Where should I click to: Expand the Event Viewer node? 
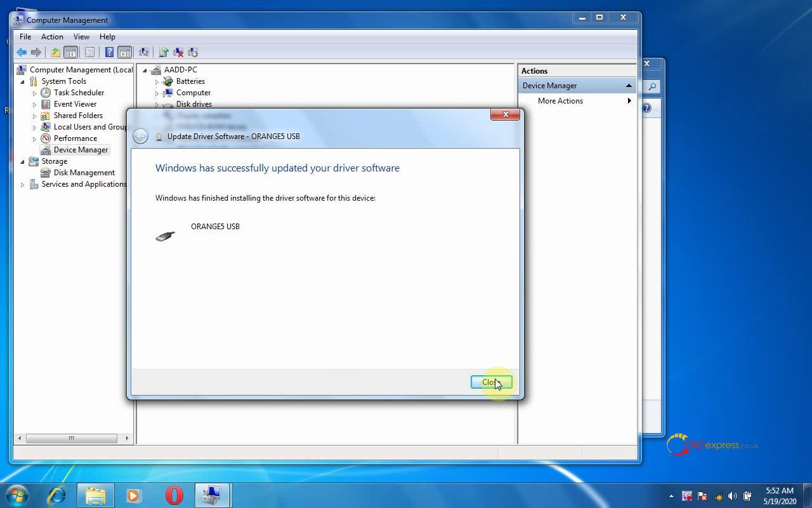35,104
